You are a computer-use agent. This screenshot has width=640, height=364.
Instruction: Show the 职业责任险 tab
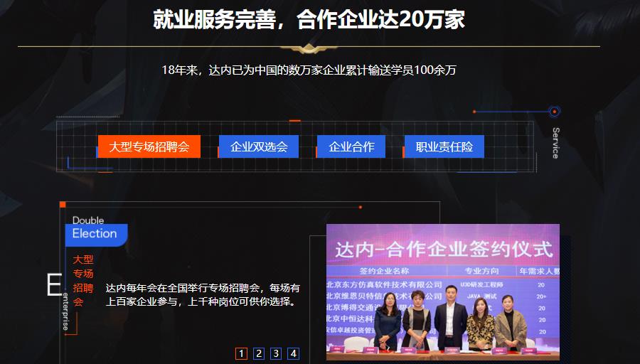click(x=444, y=146)
